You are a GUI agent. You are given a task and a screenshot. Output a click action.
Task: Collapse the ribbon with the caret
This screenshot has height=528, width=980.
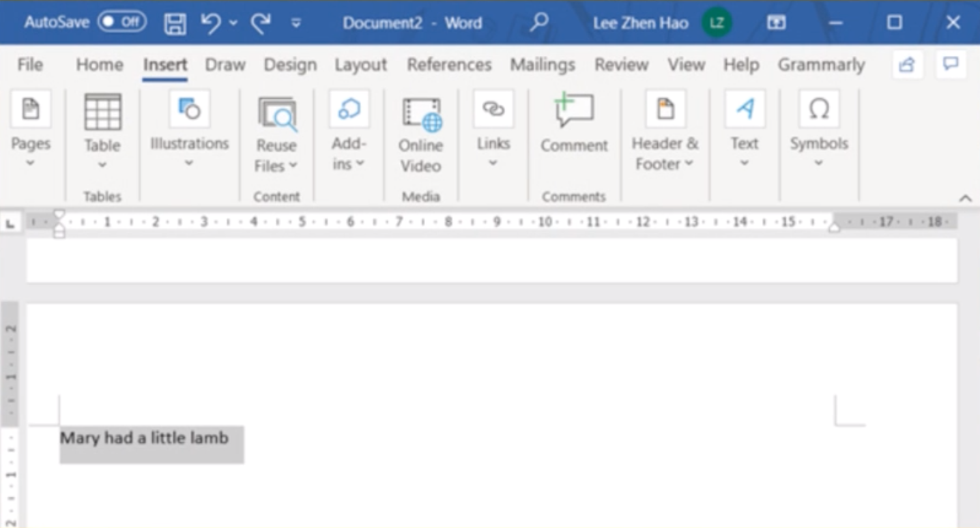coord(965,199)
